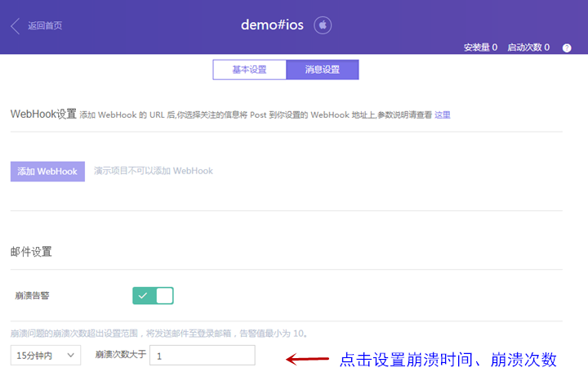588x390 pixels.
Task: Click the help question mark icon
Action: pyautogui.click(x=567, y=47)
